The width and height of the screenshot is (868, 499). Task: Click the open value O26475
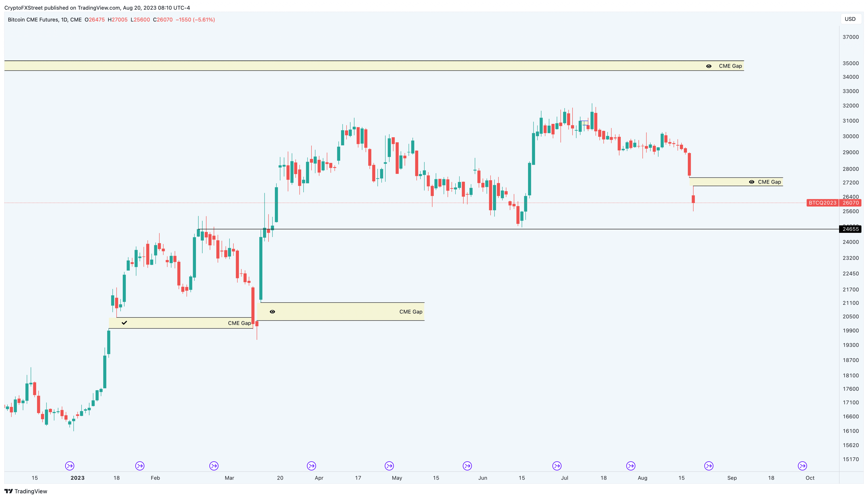coord(94,19)
